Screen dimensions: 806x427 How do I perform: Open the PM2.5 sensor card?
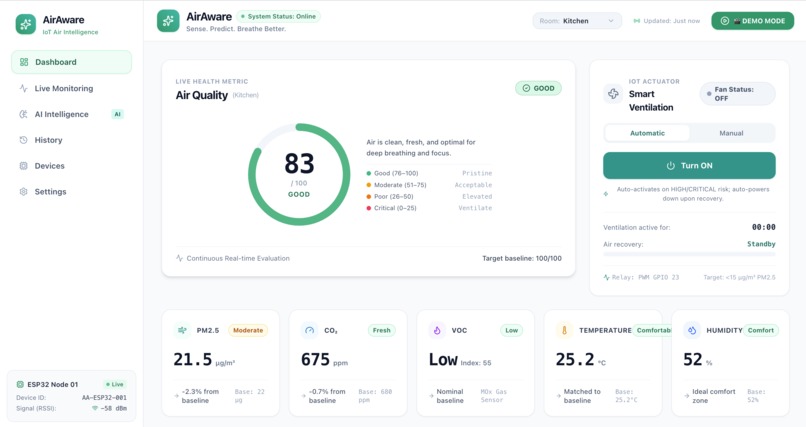pyautogui.click(x=221, y=363)
